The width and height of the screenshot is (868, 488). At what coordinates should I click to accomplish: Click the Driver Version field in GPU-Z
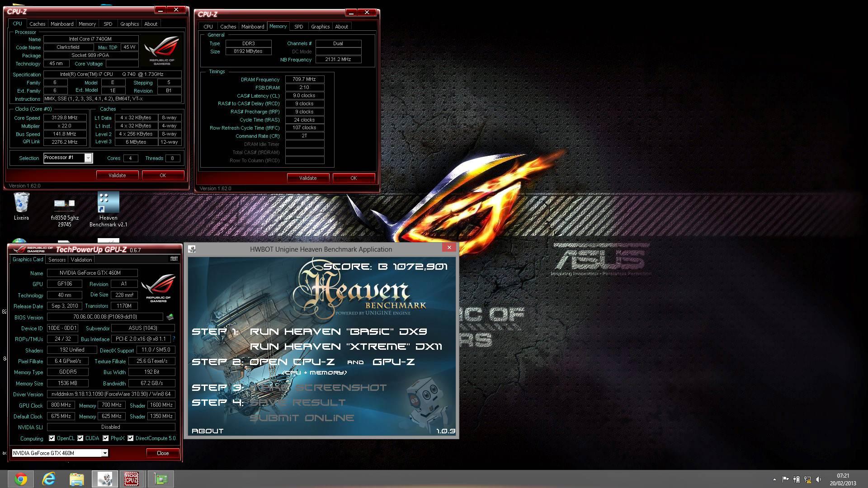click(x=111, y=394)
